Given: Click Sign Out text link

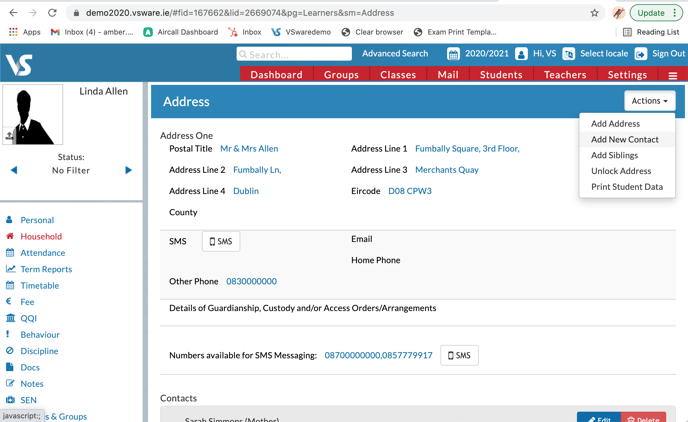Looking at the screenshot, I should coord(668,54).
